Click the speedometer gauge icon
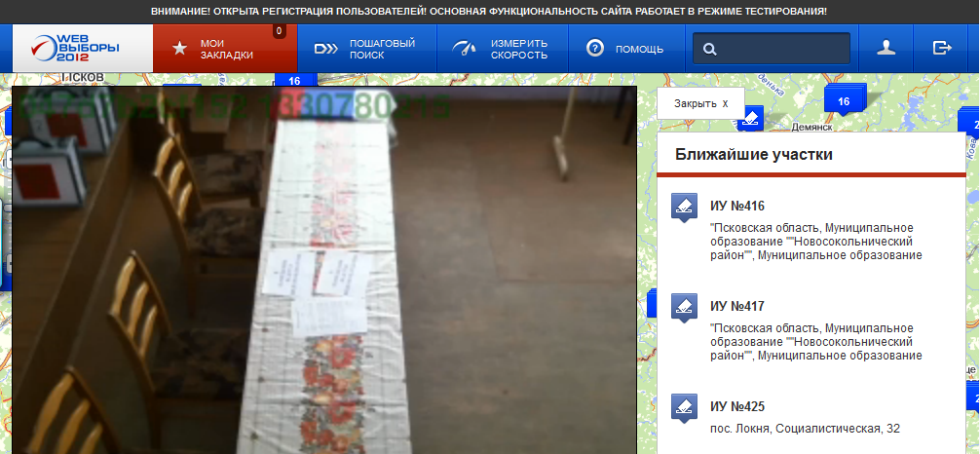 464,49
